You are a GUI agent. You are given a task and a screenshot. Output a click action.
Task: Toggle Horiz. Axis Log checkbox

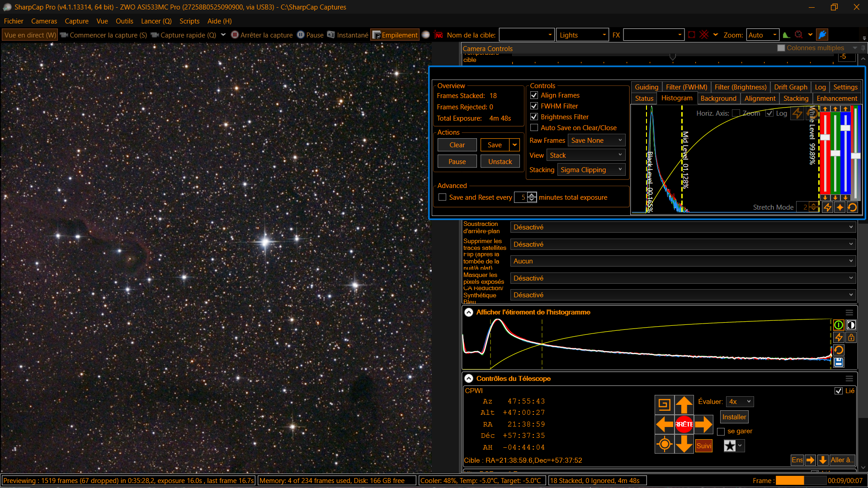coord(769,113)
